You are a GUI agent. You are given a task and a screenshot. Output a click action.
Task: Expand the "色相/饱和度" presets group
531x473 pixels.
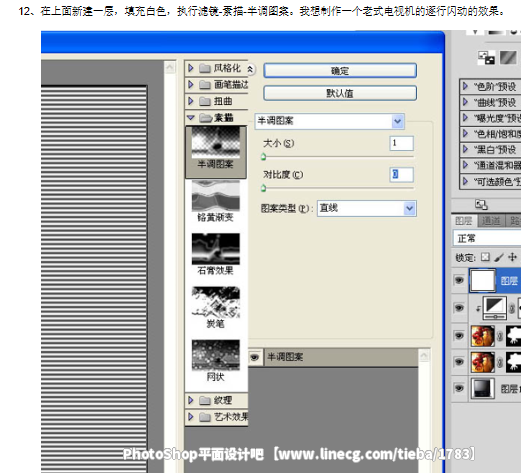click(x=465, y=133)
